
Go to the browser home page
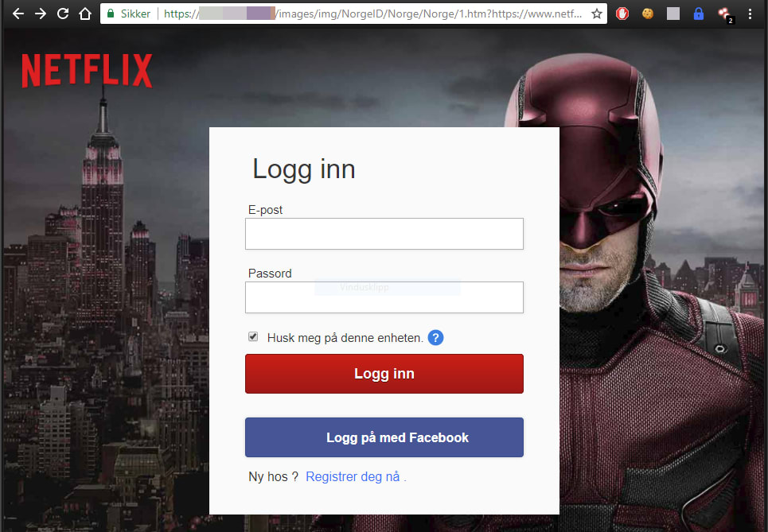pos(85,14)
